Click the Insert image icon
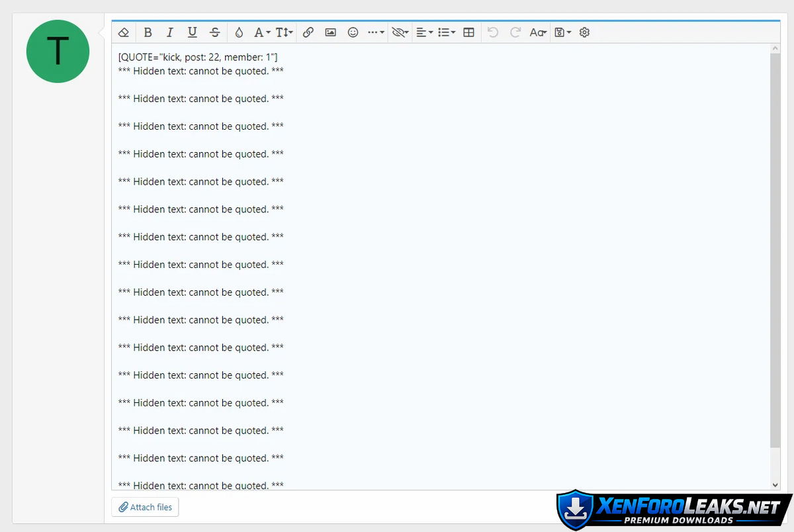The width and height of the screenshot is (794, 532). (x=330, y=32)
